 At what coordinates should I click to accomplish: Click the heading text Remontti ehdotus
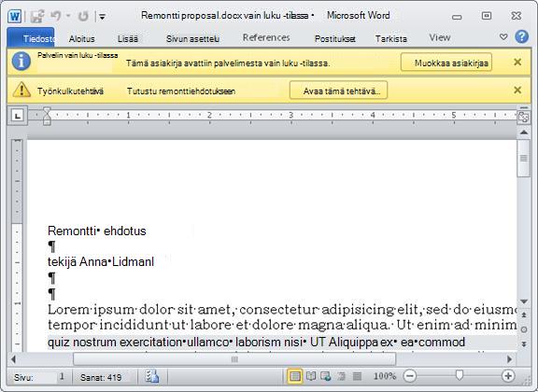coord(97,231)
